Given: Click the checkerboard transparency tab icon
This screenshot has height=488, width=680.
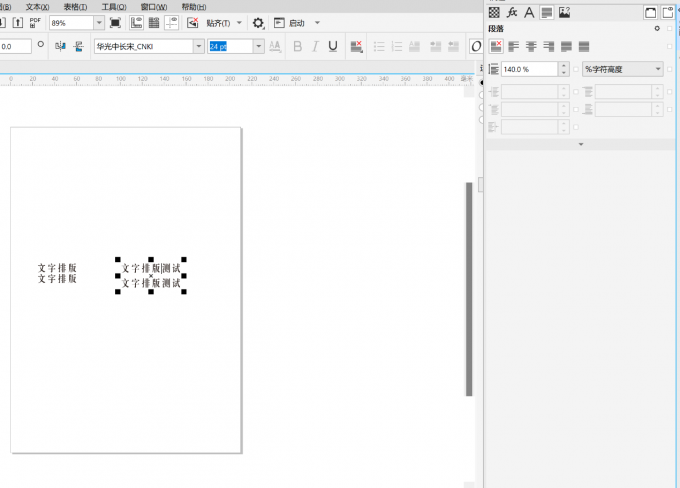Looking at the screenshot, I should [493, 13].
